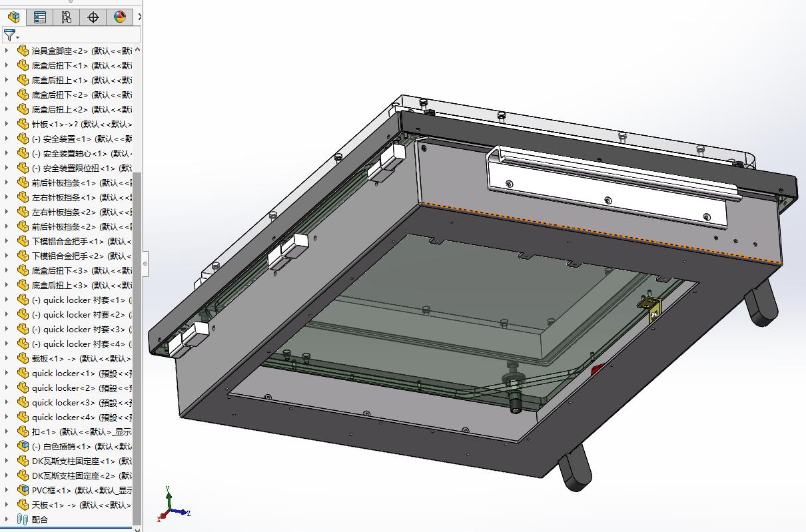The width and height of the screenshot is (806, 532).
Task: Expand the (-) 安全装置轴心<1> node
Action: (x=7, y=153)
